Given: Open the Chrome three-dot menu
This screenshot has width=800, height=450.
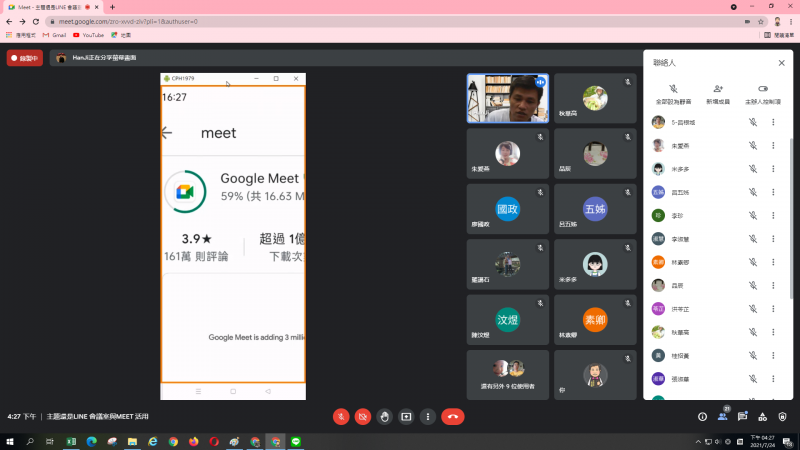Looking at the screenshot, I should pyautogui.click(x=791, y=21).
